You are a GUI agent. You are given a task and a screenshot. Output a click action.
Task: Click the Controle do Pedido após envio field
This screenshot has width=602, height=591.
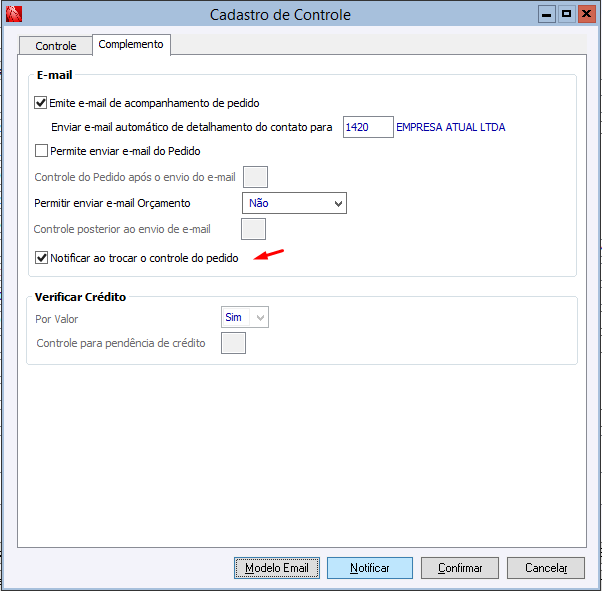point(256,177)
